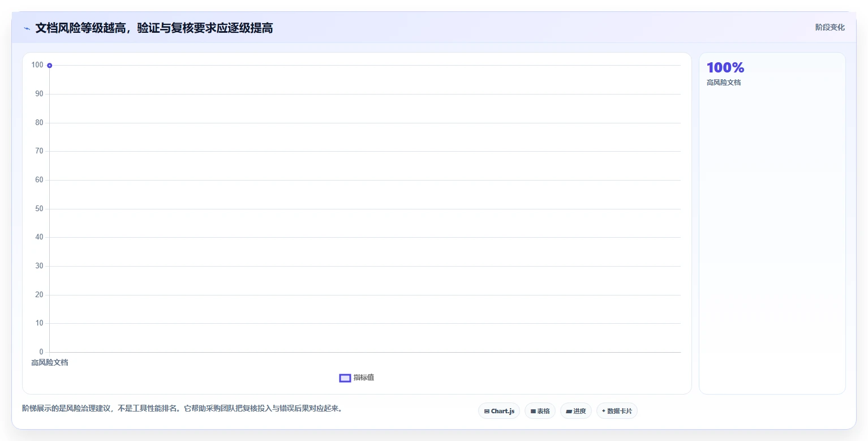Click the y-axis label 0
Viewport: 868px width, 441px height.
[x=41, y=352]
